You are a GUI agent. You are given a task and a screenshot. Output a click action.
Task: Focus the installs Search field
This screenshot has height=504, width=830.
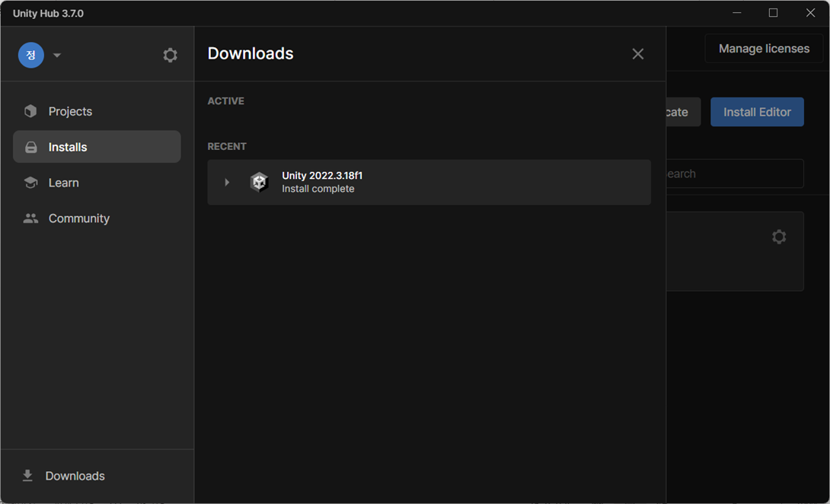click(x=735, y=174)
